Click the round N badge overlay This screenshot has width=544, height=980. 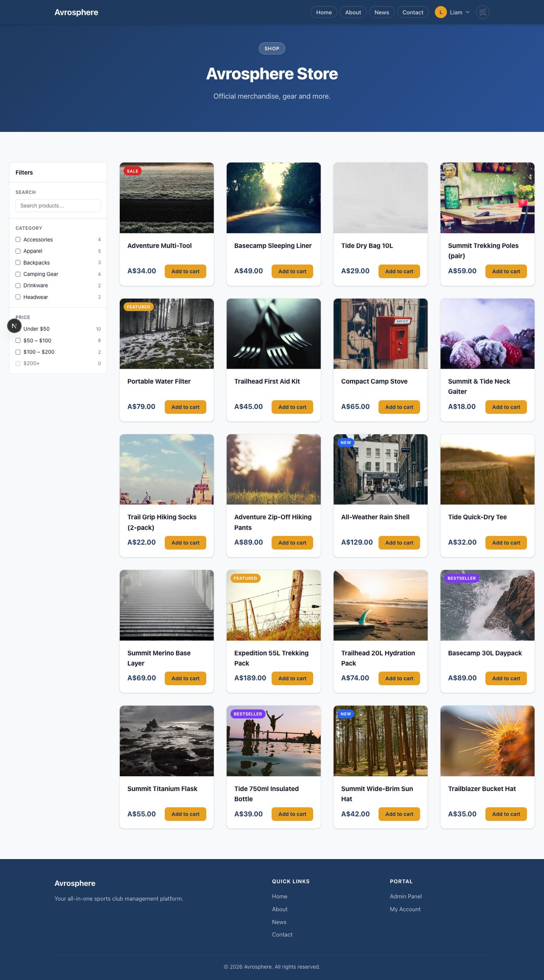coord(14,325)
